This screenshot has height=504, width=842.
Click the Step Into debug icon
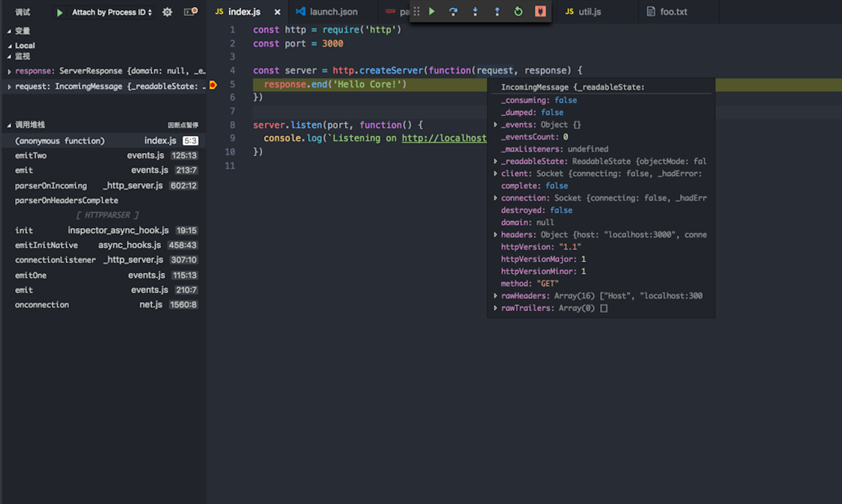475,12
